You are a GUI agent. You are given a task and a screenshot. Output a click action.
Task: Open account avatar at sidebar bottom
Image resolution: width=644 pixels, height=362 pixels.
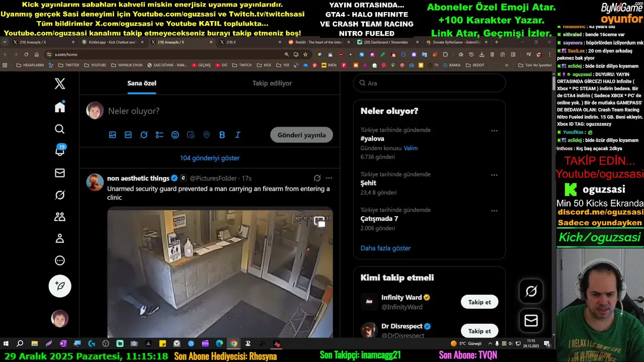pyautogui.click(x=60, y=319)
